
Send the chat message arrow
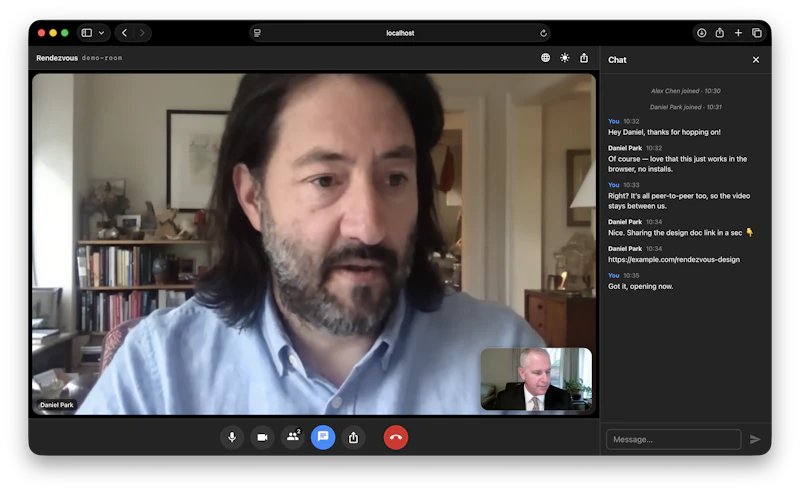pos(755,439)
